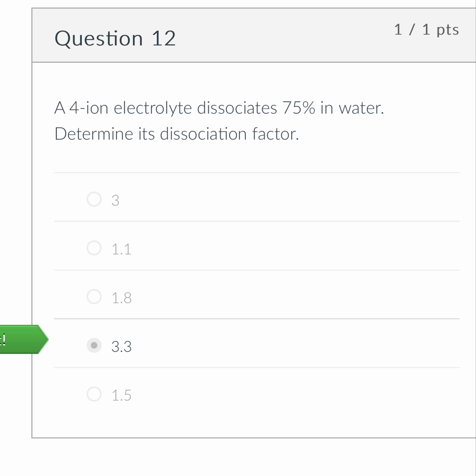Select the radio button for answer 3
Viewport: 476px width, 476px height.
pos(94,199)
